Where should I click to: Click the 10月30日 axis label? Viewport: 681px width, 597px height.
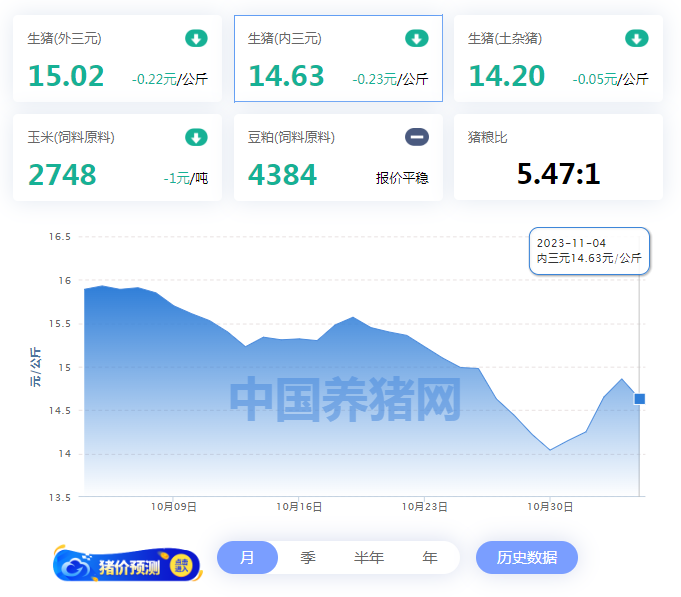(x=550, y=507)
